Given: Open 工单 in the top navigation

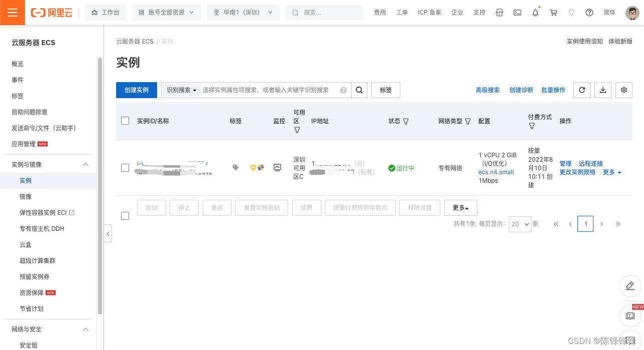Looking at the screenshot, I should pyautogui.click(x=402, y=13).
